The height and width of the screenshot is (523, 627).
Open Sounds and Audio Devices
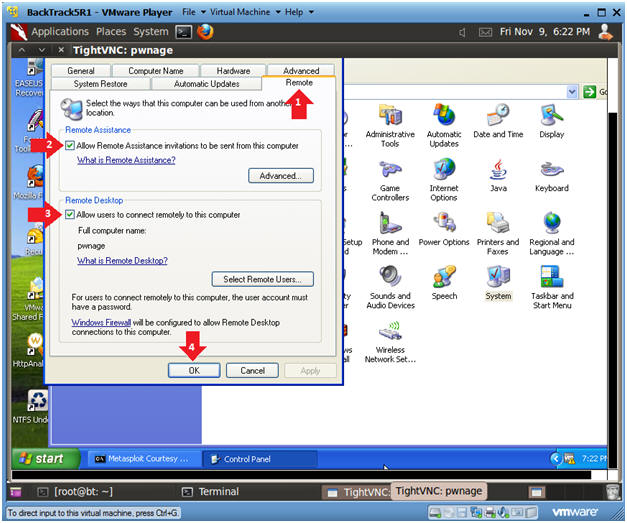pos(390,287)
